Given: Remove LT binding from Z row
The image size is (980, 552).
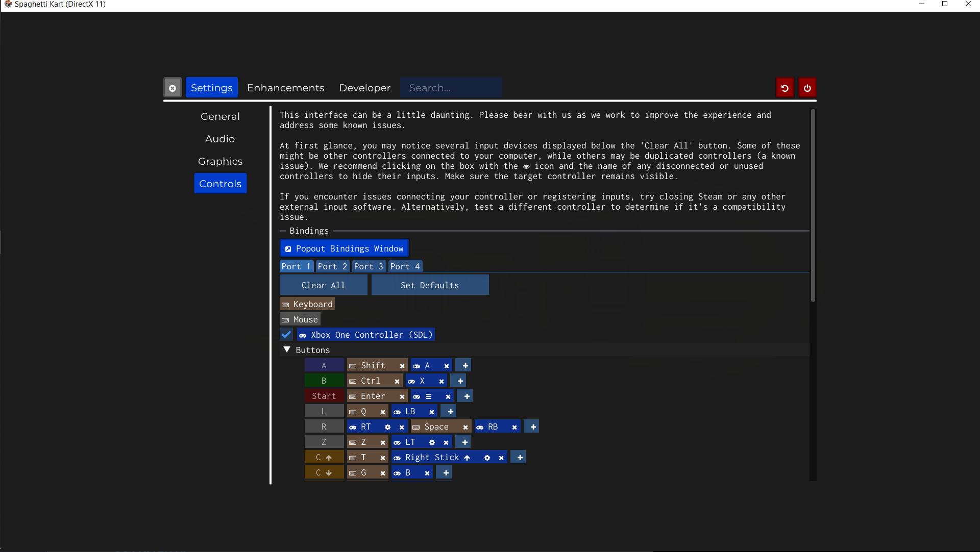Looking at the screenshot, I should click(x=446, y=442).
